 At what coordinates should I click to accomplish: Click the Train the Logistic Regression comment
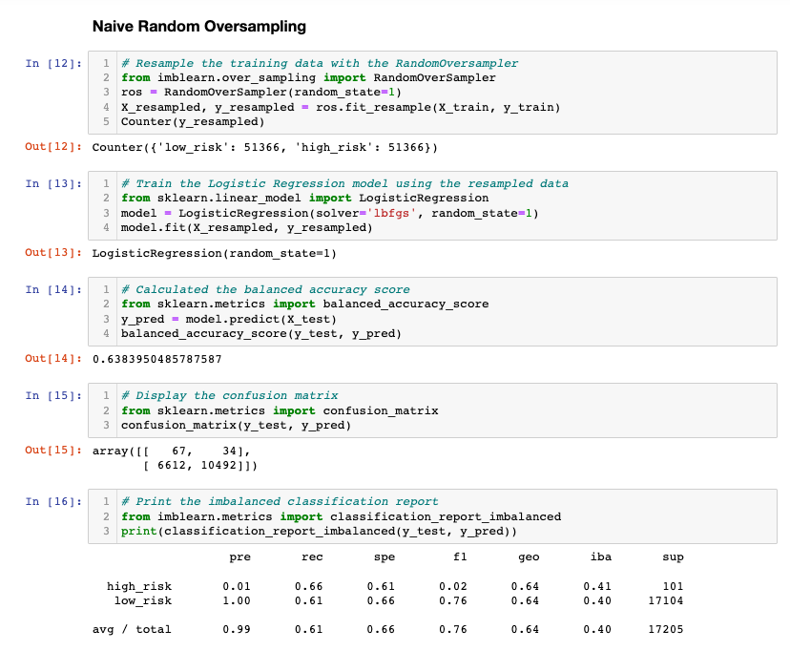click(344, 184)
